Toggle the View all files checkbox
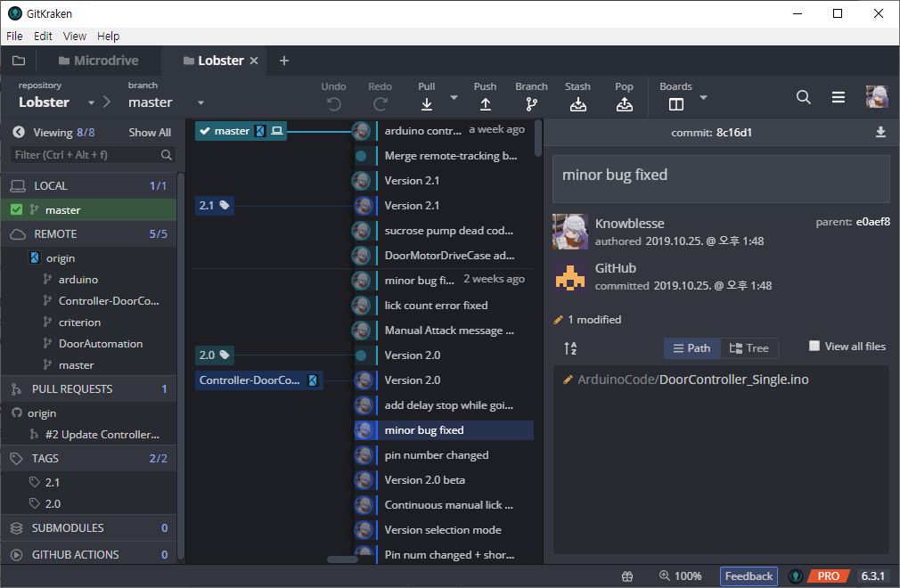 [x=814, y=346]
